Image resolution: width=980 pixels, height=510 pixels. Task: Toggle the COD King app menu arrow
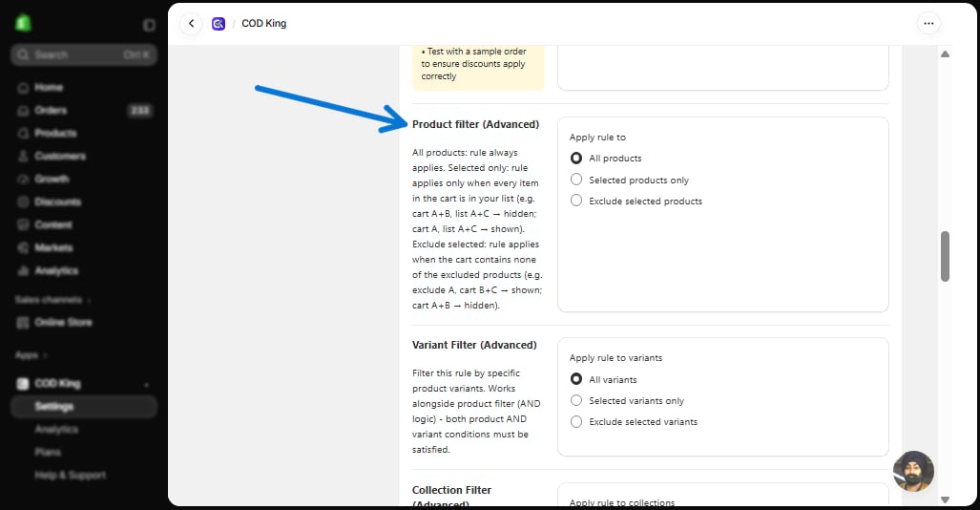click(x=146, y=385)
